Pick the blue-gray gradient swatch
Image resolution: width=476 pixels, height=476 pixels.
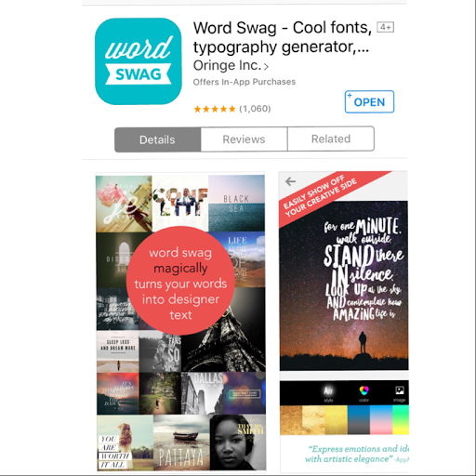click(359, 420)
